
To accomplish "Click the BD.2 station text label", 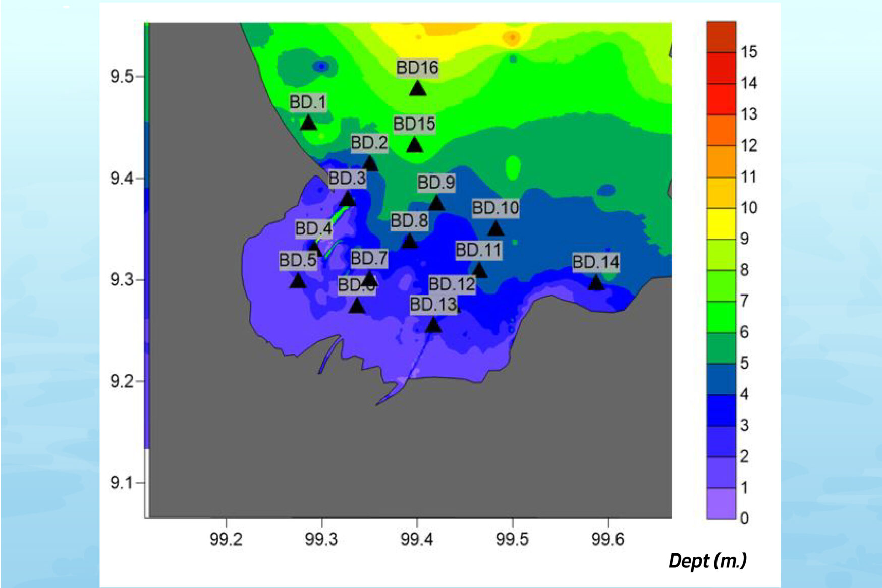I will pyautogui.click(x=369, y=143).
